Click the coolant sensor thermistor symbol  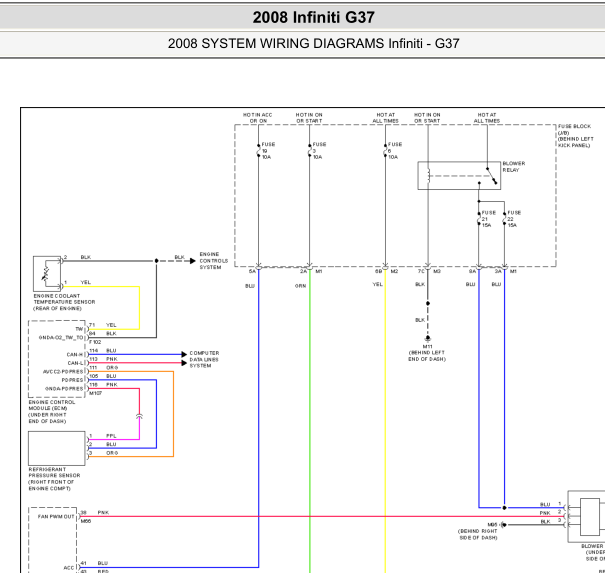(46, 274)
